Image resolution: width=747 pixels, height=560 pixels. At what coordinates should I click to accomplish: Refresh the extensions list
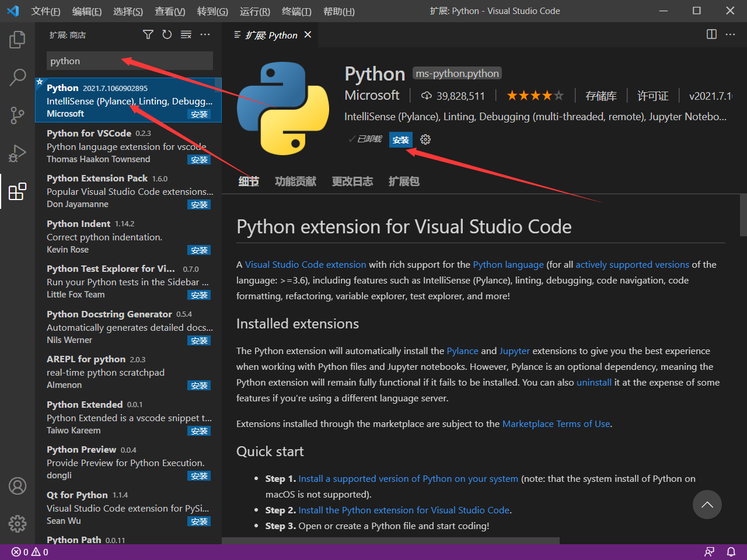pyautogui.click(x=167, y=35)
